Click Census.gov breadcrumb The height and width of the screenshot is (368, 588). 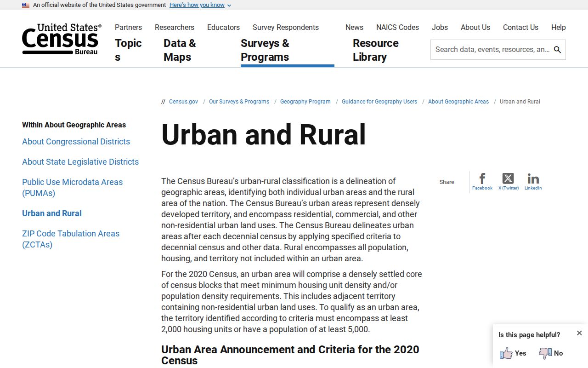tap(183, 102)
